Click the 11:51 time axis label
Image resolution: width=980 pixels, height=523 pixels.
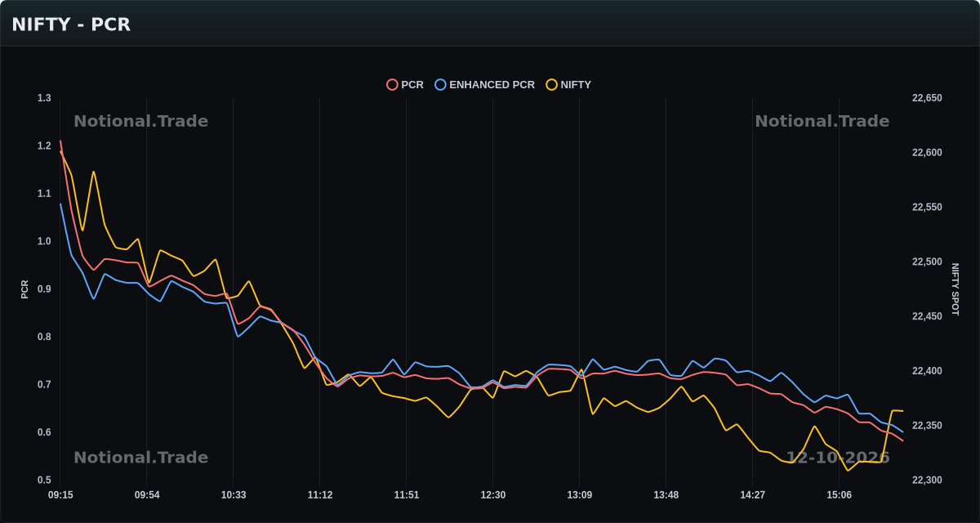[407, 495]
